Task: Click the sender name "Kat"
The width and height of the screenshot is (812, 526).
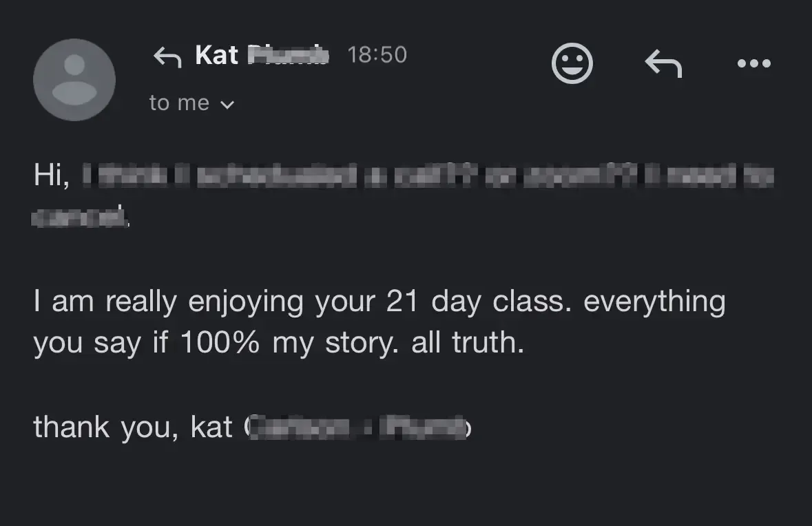Action: pyautogui.click(x=216, y=55)
